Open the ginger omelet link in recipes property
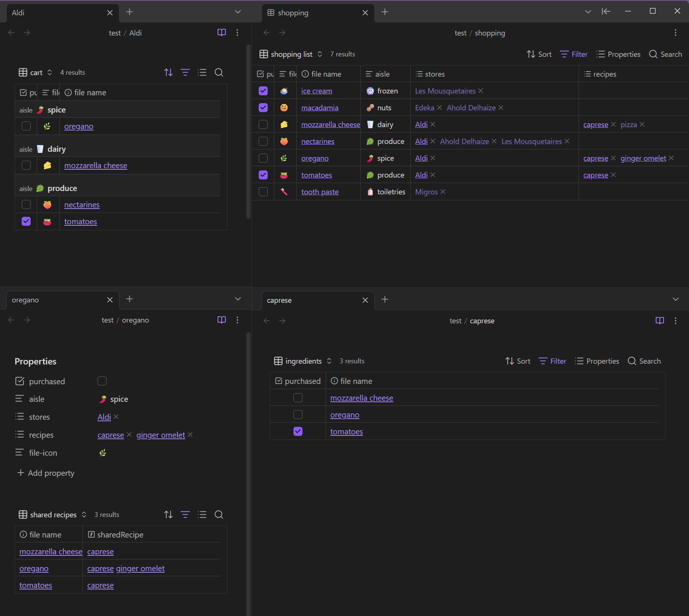This screenshot has width=689, height=616. [160, 435]
